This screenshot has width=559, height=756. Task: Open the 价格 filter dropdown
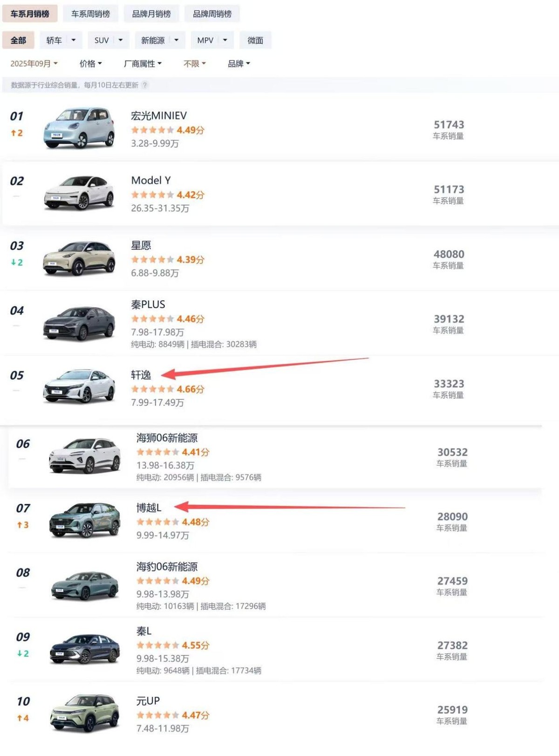(x=90, y=64)
